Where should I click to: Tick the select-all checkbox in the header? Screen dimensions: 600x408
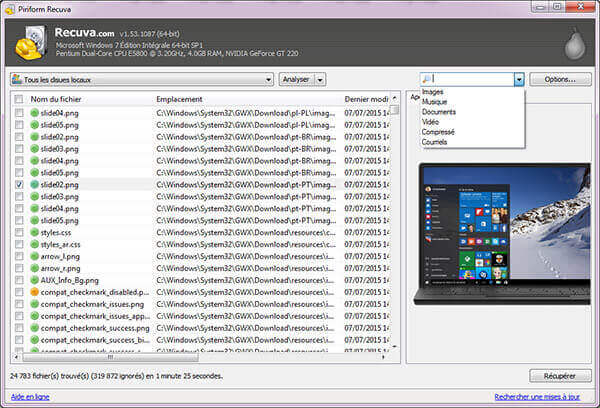[x=19, y=99]
